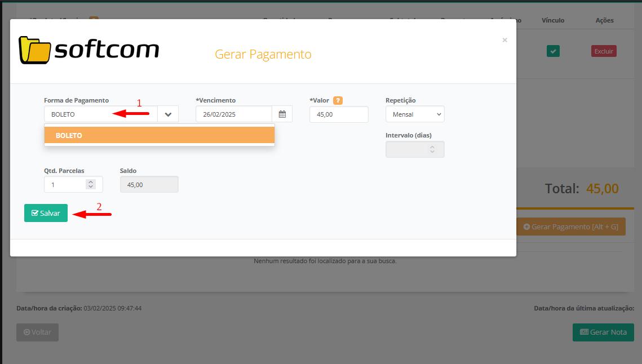Click the Vencimento date field
642x364 pixels.
coord(233,114)
